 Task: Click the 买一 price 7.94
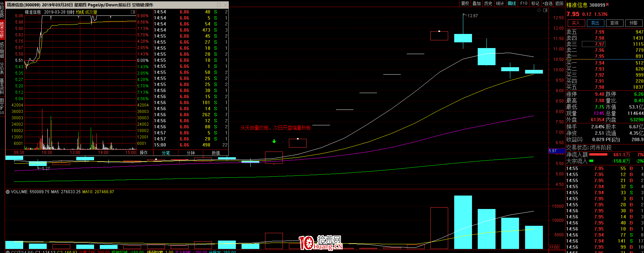[x=600, y=63]
